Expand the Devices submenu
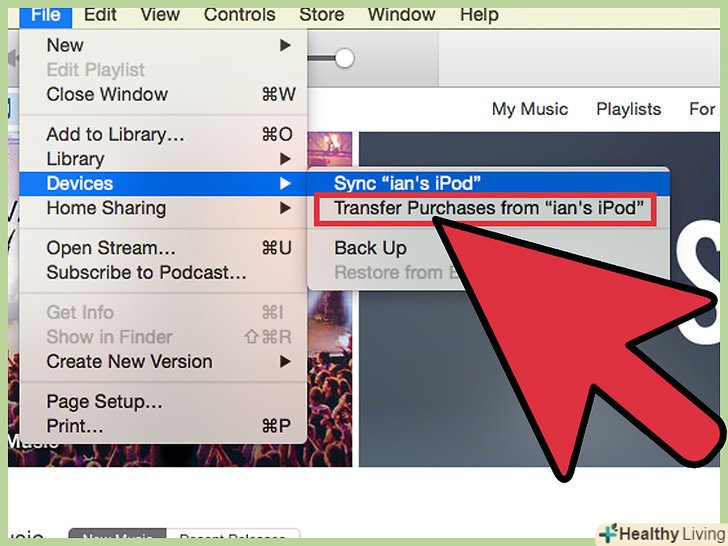The width and height of the screenshot is (728, 546). [x=163, y=183]
